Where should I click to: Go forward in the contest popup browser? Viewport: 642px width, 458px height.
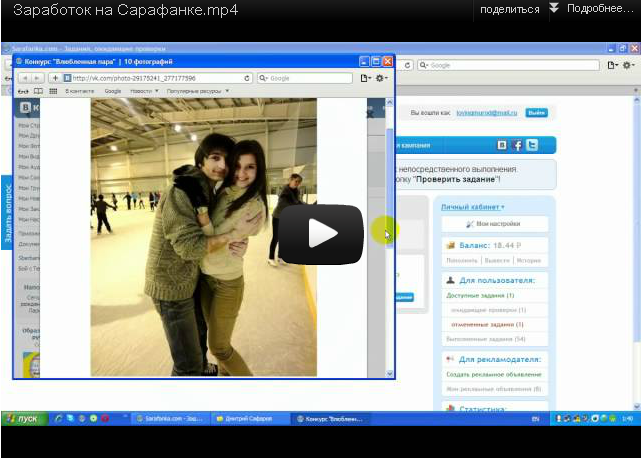(37, 78)
